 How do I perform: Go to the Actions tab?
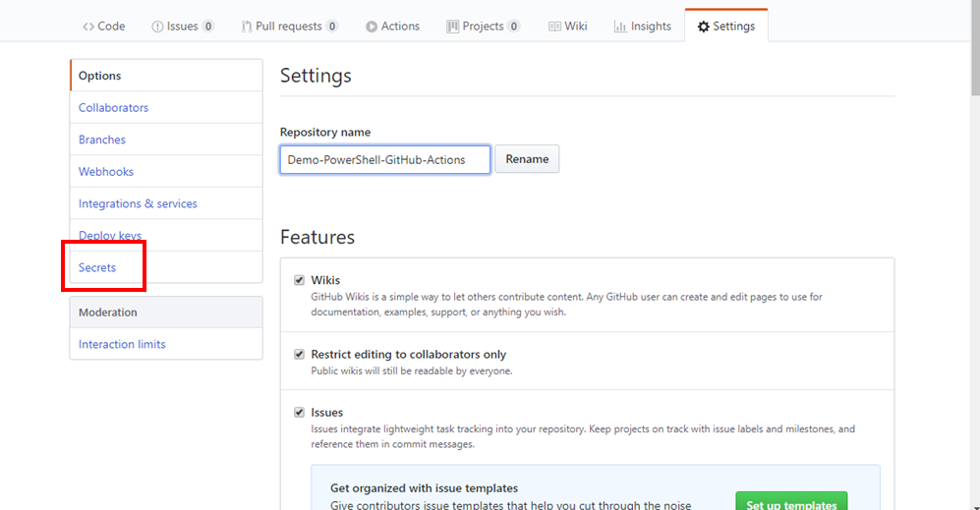[x=392, y=27]
